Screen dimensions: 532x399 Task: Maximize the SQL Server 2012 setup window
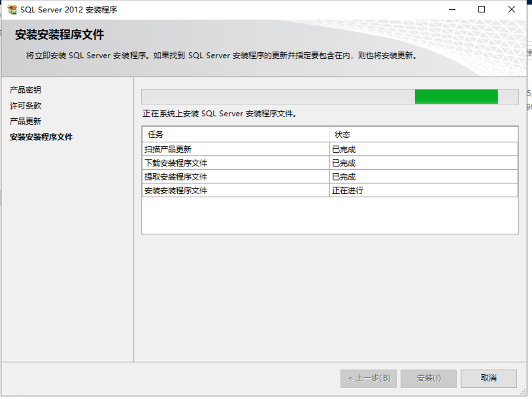(x=482, y=10)
